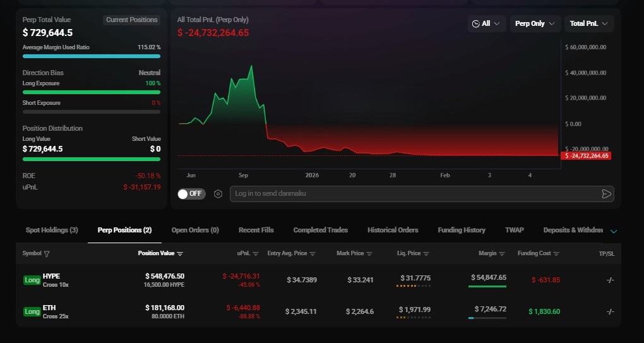The image size is (644, 343).
Task: Click ETH liquidation price $1,971.99
Action: [x=415, y=310]
